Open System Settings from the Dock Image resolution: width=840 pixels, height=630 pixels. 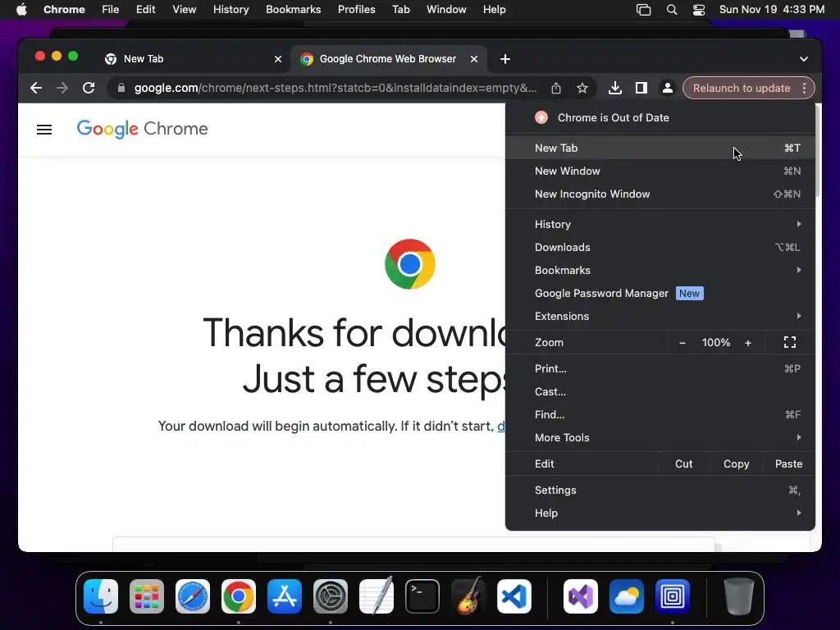point(331,596)
